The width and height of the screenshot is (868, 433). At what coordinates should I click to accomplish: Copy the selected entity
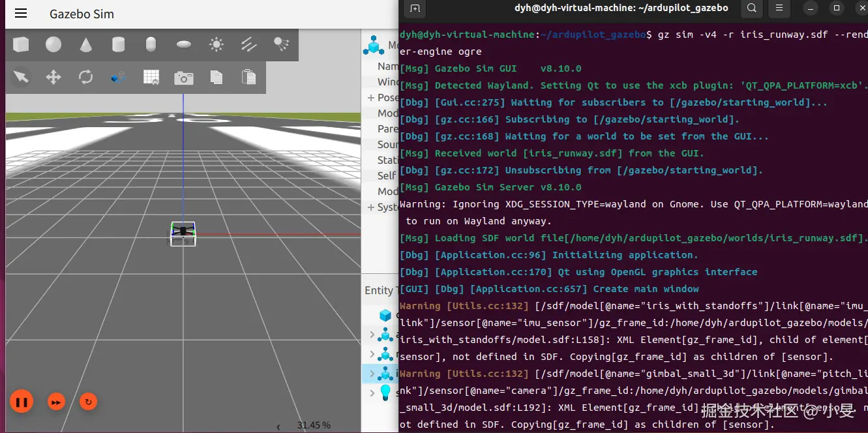pyautogui.click(x=217, y=78)
